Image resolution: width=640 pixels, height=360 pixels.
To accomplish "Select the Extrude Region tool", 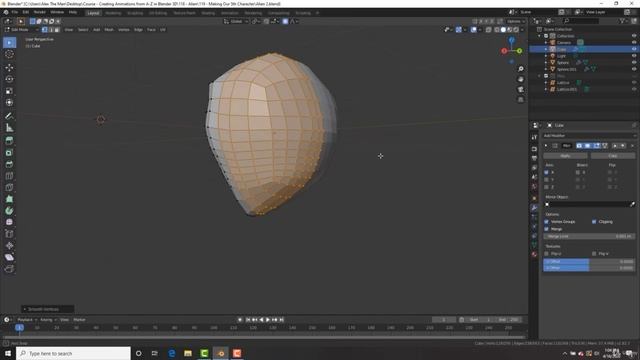I will click(x=9, y=141).
